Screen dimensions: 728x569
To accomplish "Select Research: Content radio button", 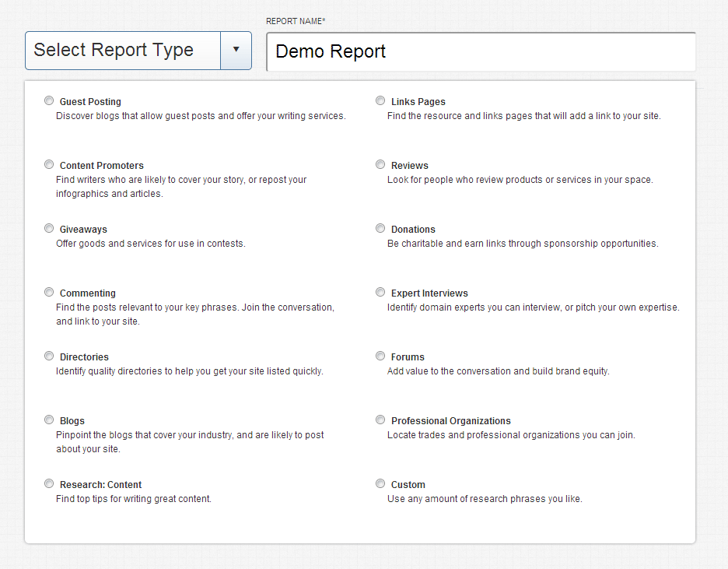I will 49,484.
